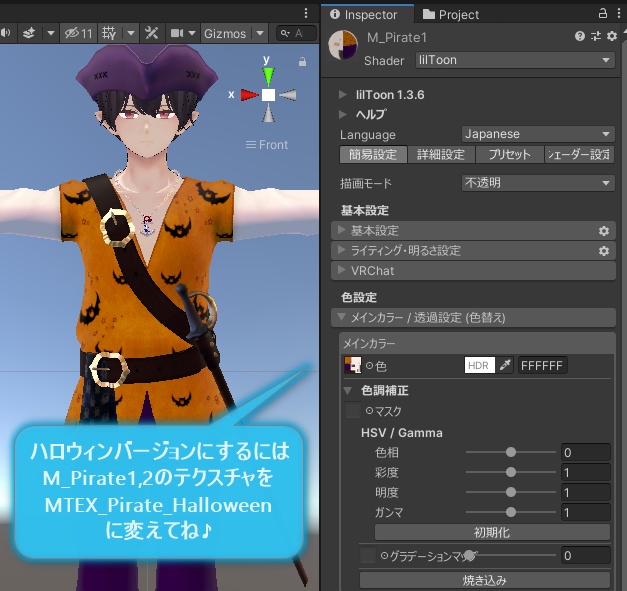Adjust 色相 hue slider
The width and height of the screenshot is (627, 591).
(x=511, y=452)
